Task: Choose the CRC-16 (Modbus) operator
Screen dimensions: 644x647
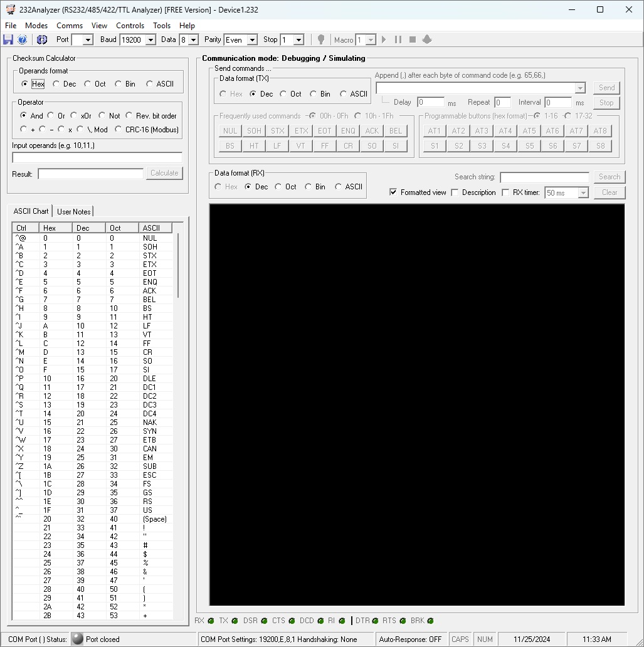Action: [x=119, y=130]
